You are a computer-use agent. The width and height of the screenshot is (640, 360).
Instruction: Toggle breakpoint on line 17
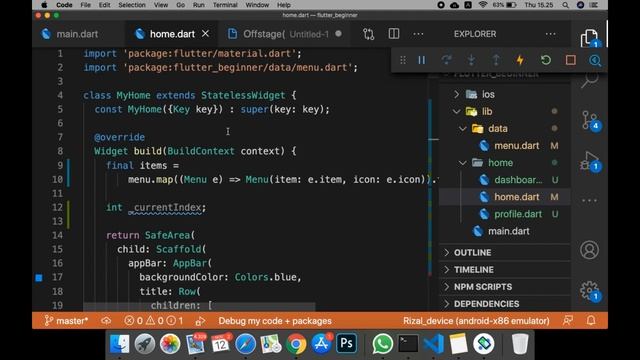click(x=39, y=278)
